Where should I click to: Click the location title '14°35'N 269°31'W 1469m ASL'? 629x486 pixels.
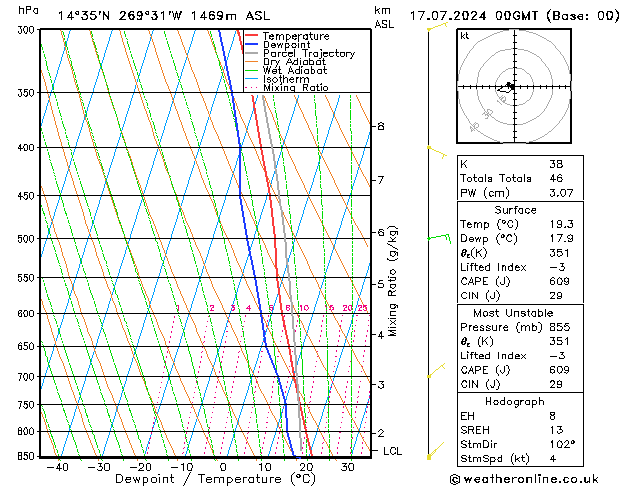coord(164,16)
